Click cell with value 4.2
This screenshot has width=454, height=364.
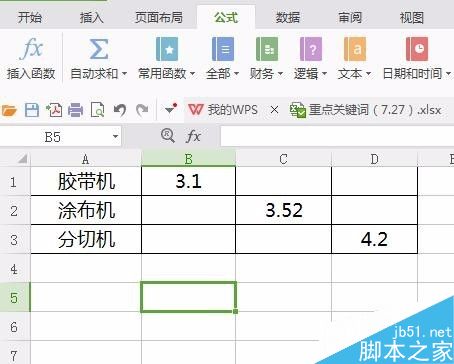coord(374,239)
